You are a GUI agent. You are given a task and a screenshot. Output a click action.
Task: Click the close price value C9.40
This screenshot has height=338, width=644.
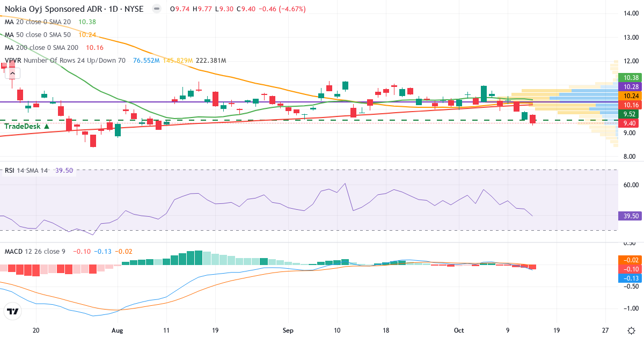pos(245,9)
